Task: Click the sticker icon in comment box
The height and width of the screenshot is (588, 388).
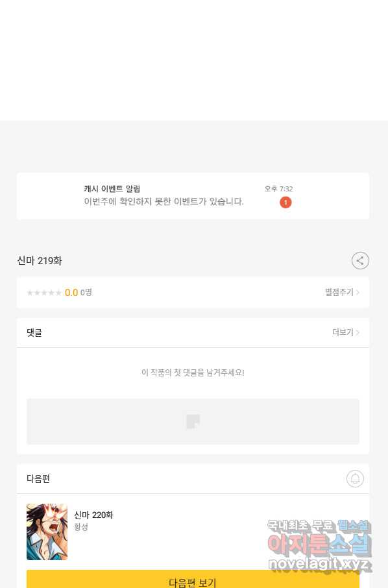Action: (193, 421)
